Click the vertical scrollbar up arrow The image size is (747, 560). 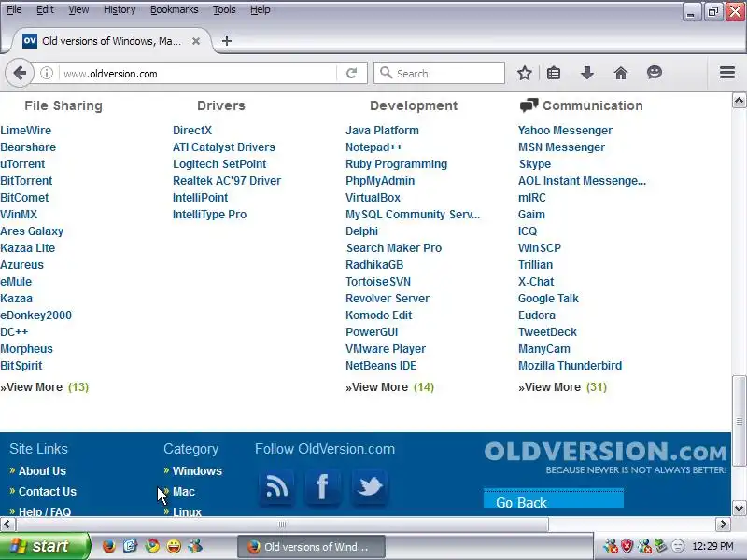pyautogui.click(x=739, y=101)
